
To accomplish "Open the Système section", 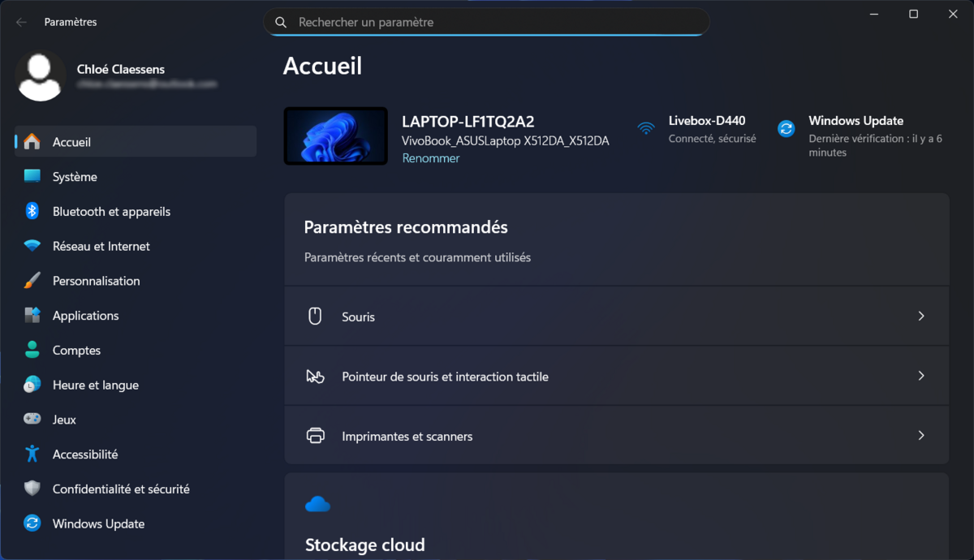I will [136, 176].
